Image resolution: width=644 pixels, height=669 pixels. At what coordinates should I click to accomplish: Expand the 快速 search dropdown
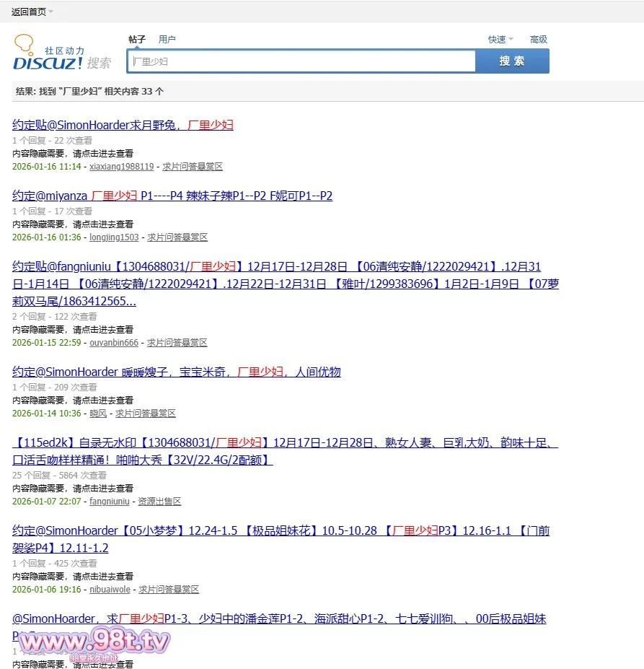(x=511, y=40)
